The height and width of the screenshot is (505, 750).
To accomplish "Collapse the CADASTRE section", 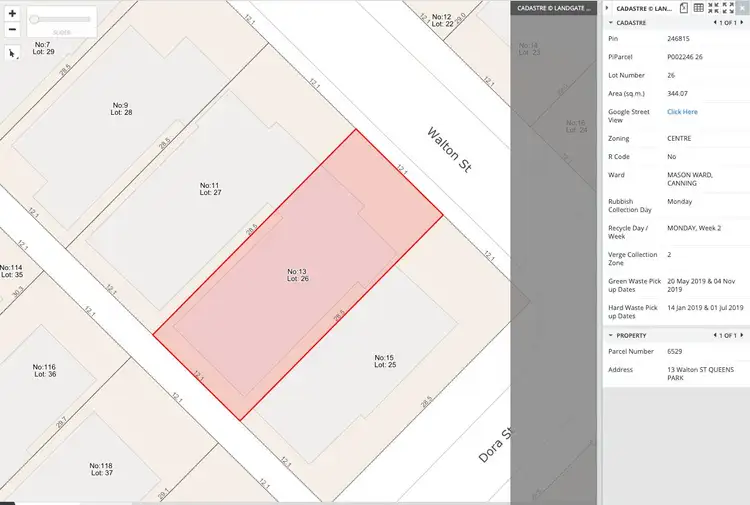I will click(x=611, y=22).
